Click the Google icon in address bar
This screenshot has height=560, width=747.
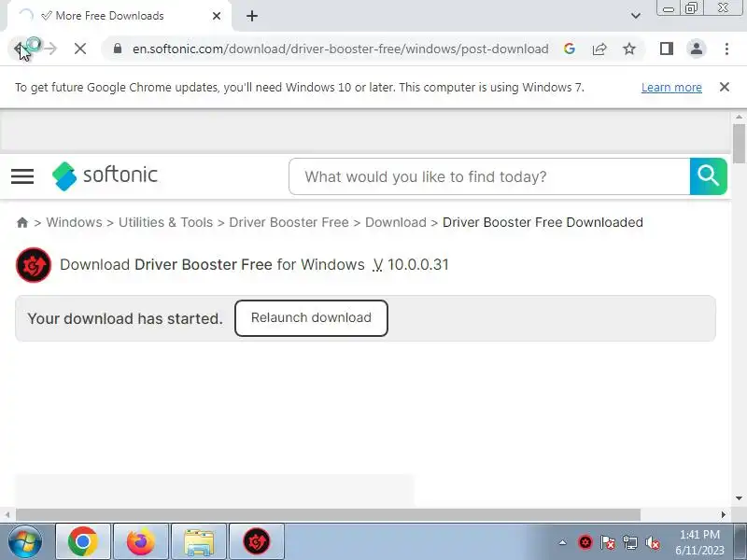[570, 49]
